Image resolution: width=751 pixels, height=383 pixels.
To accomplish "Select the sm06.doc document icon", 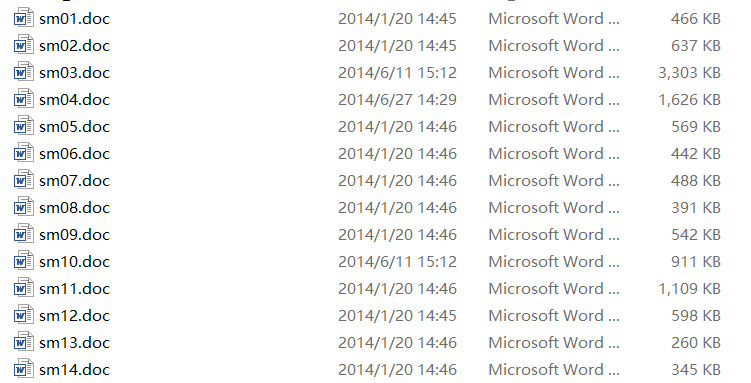I will 23,153.
